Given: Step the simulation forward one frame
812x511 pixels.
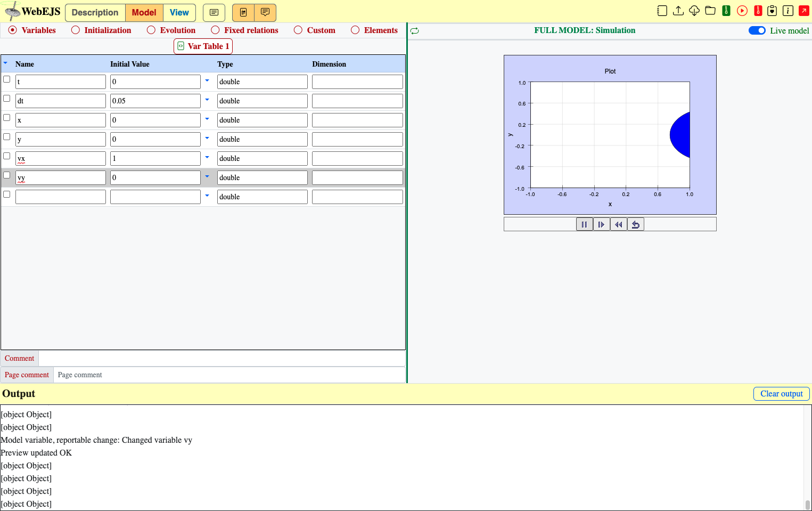Looking at the screenshot, I should click(x=602, y=224).
